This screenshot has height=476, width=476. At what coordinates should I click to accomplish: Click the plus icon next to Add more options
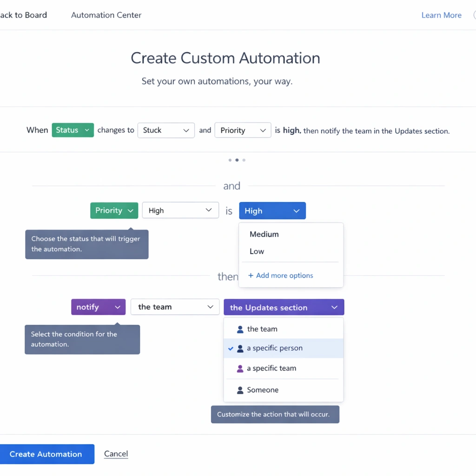[251, 276]
